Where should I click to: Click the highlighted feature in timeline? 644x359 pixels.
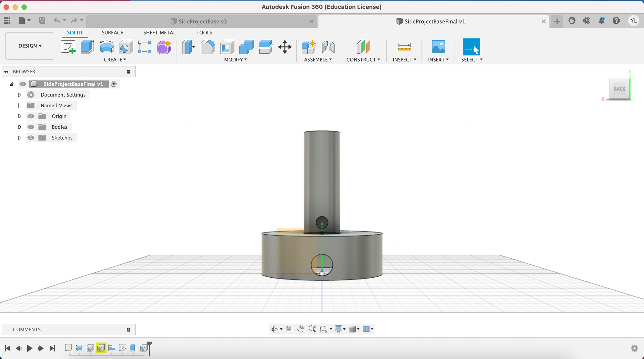[101, 348]
